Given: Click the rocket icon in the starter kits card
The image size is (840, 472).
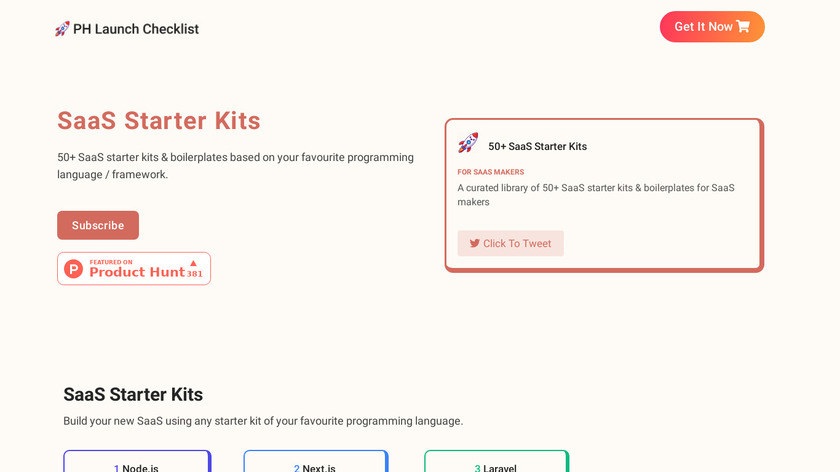Looking at the screenshot, I should click(x=468, y=144).
